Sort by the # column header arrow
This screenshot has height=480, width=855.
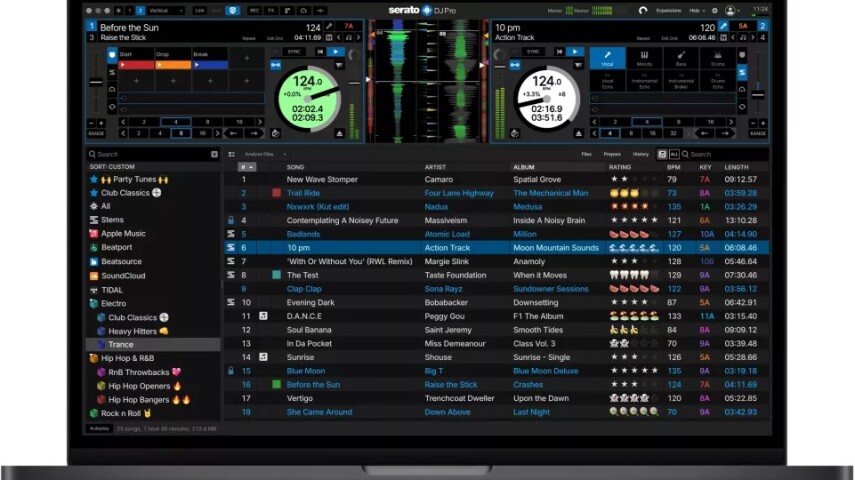pyautogui.click(x=247, y=167)
